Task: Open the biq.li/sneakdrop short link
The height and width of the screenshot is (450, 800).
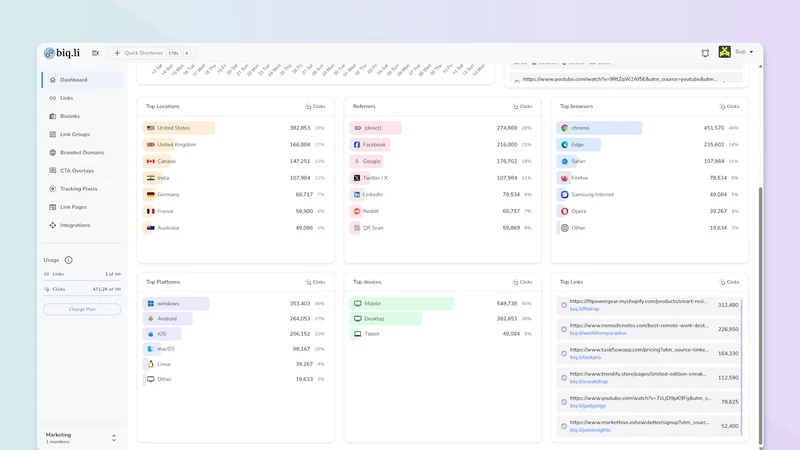Action: tap(589, 382)
